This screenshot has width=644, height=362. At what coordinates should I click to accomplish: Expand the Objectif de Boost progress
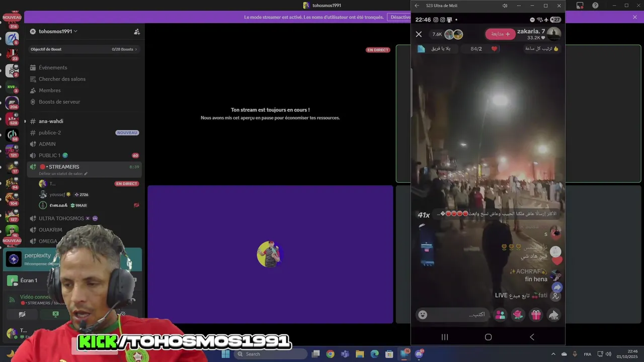point(84,49)
